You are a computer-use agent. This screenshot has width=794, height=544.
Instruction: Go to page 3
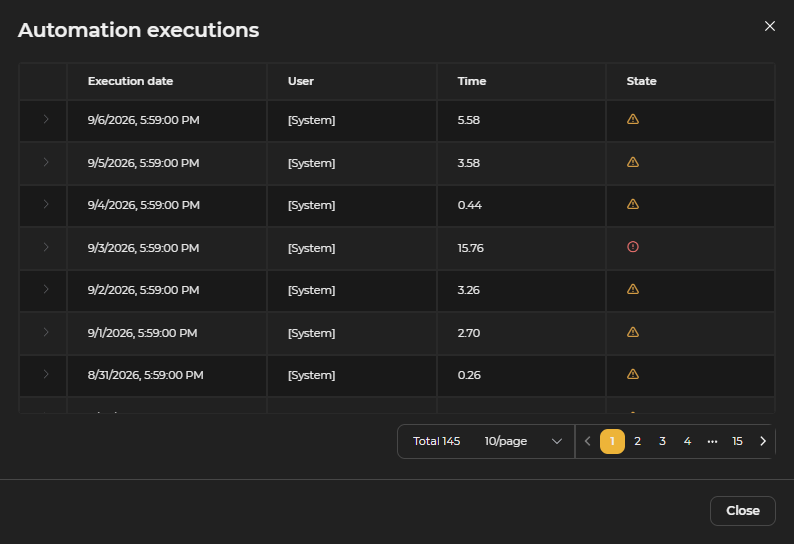(662, 441)
